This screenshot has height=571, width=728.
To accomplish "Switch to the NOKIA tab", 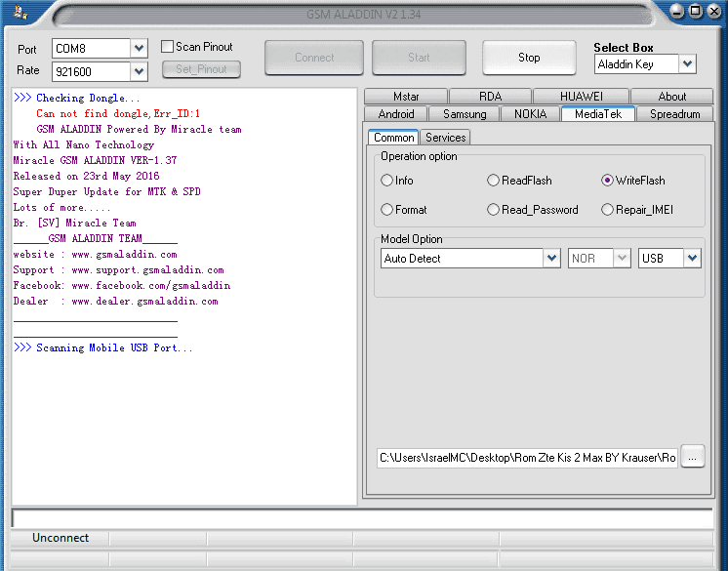I will tap(530, 114).
